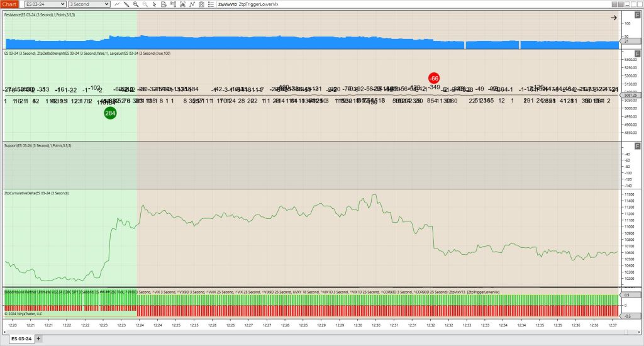Image resolution: width=644 pixels, height=346 pixels.
Task: Open chart Properties list icon
Action: (x=211, y=4)
